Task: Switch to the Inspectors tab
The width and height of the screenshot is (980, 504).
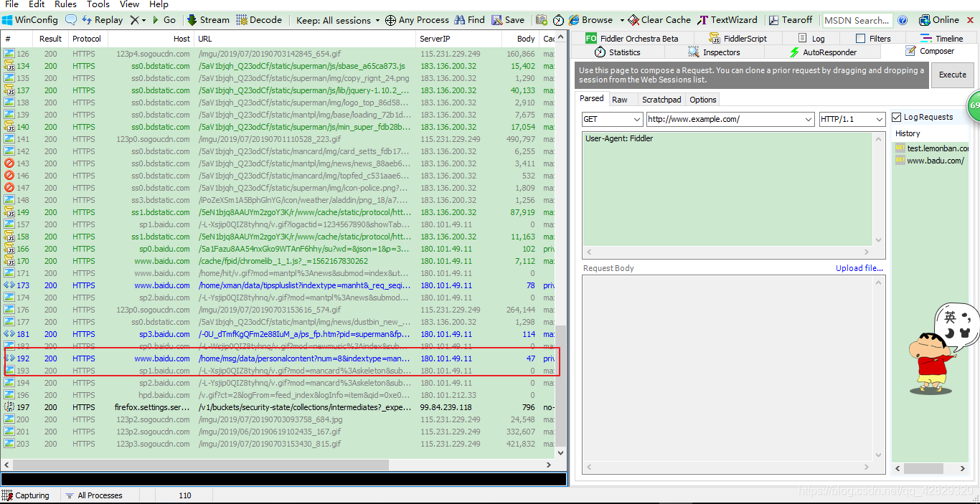Action: 714,52
